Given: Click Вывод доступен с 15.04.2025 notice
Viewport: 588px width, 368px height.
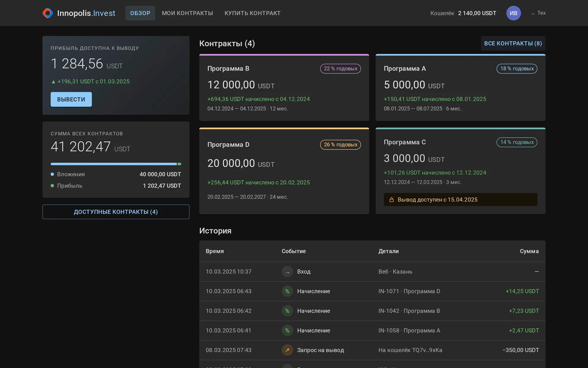Looking at the screenshot, I should [460, 200].
